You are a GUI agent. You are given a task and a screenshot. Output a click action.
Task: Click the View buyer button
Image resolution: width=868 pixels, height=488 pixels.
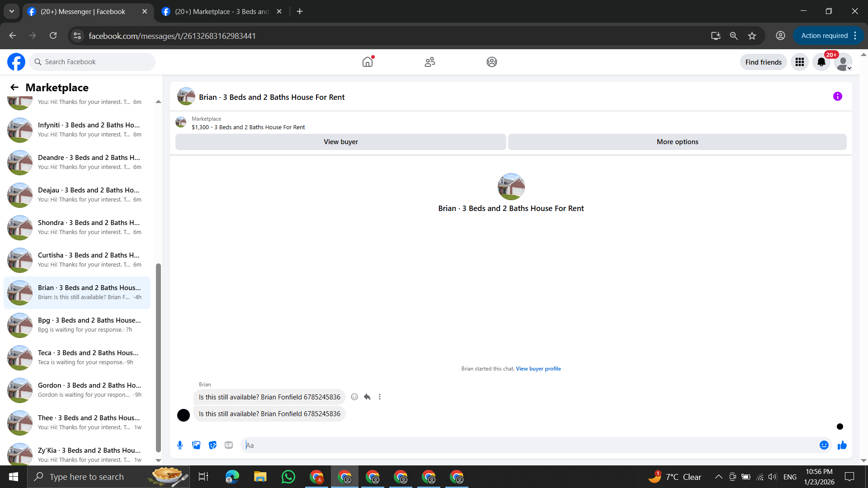coord(340,142)
